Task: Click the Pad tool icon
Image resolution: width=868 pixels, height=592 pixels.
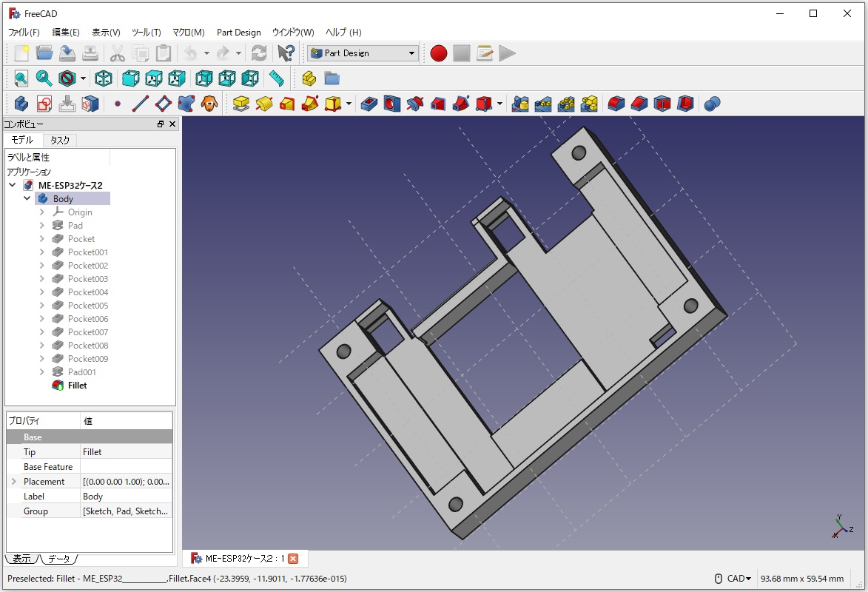Action: coord(240,104)
